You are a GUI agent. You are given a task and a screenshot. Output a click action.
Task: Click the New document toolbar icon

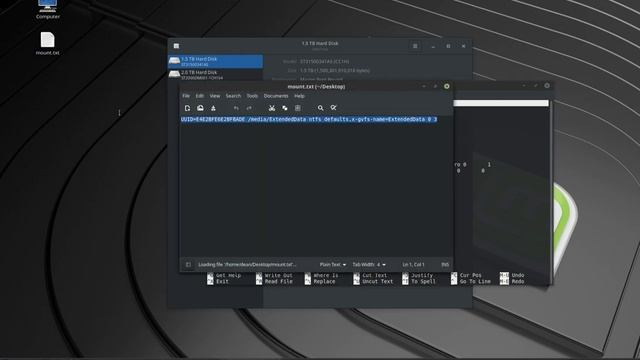(187, 108)
